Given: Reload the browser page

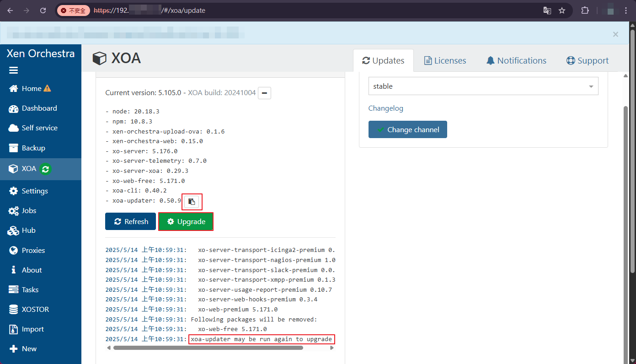Looking at the screenshot, I should point(43,11).
